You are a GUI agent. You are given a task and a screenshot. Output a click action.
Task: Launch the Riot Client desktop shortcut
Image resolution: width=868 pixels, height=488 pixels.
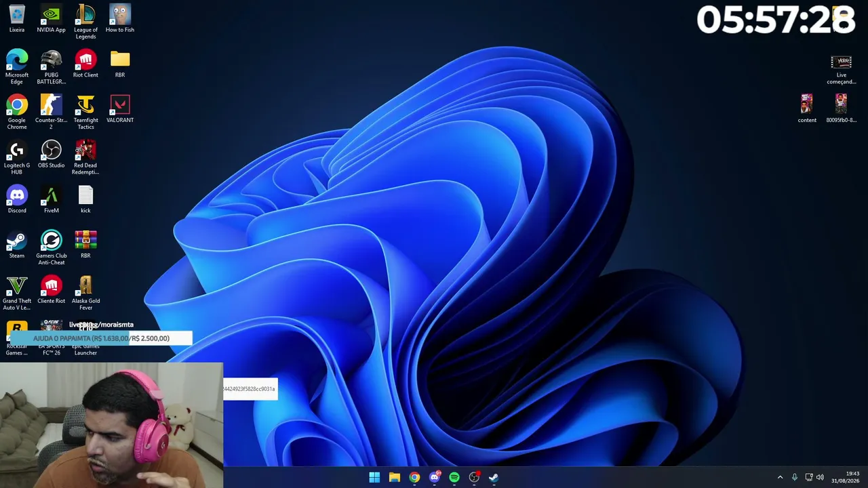tap(85, 63)
